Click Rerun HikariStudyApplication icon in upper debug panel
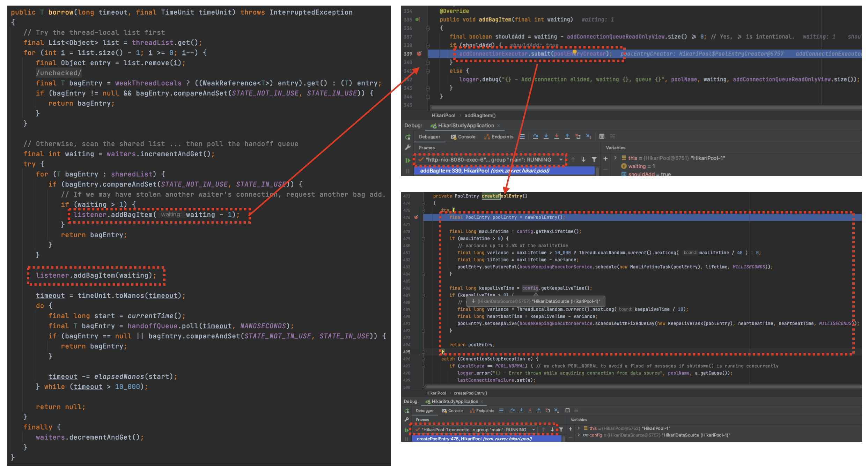868x471 pixels. pos(408,137)
